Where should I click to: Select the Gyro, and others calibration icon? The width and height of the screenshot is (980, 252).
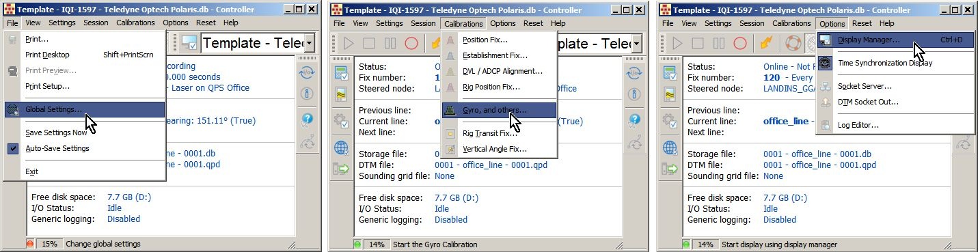(450, 110)
